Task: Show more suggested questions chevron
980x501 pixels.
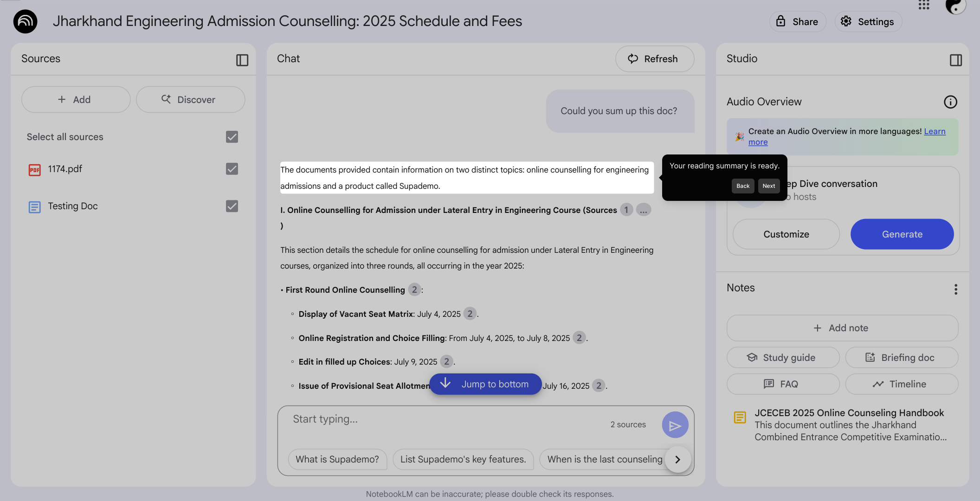Action: 678,459
